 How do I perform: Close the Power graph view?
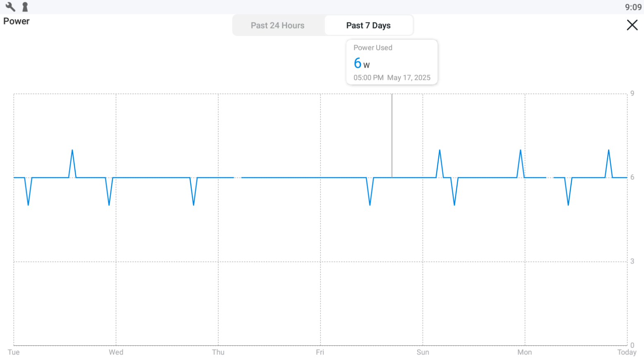[x=632, y=25]
